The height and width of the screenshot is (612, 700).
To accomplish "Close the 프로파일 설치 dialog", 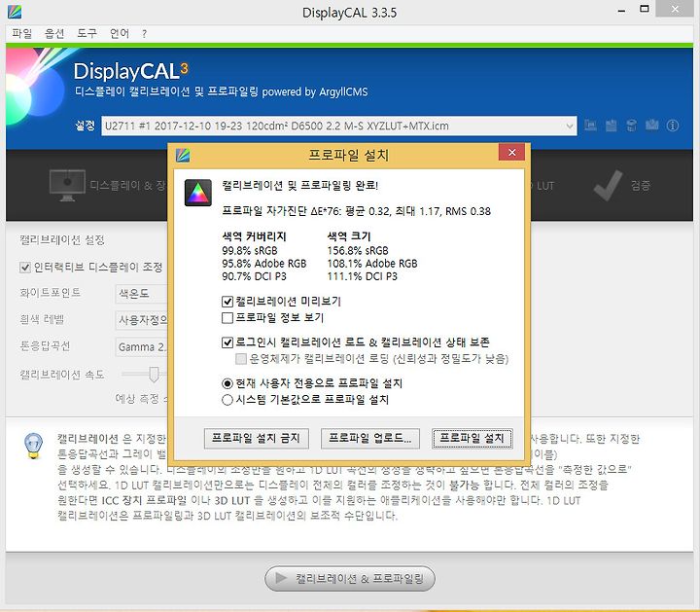I will pyautogui.click(x=511, y=153).
